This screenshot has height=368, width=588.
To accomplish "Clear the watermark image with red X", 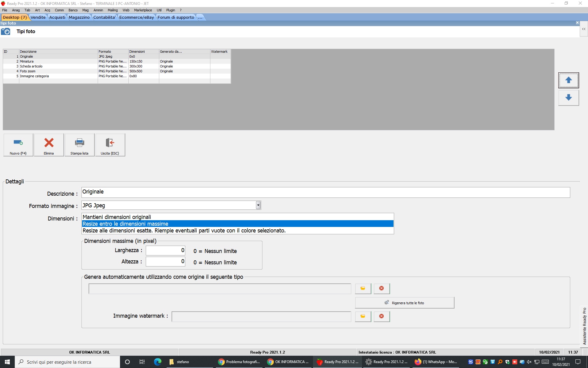I will [382, 316].
